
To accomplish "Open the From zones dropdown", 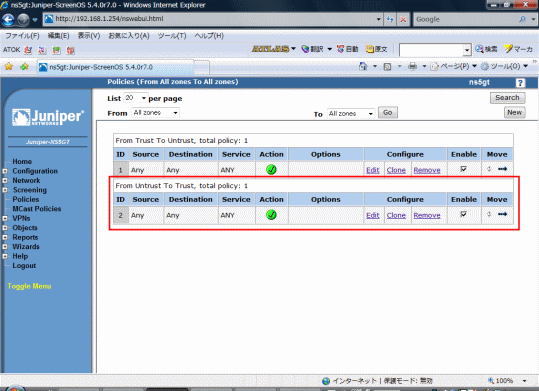I will 155,113.
